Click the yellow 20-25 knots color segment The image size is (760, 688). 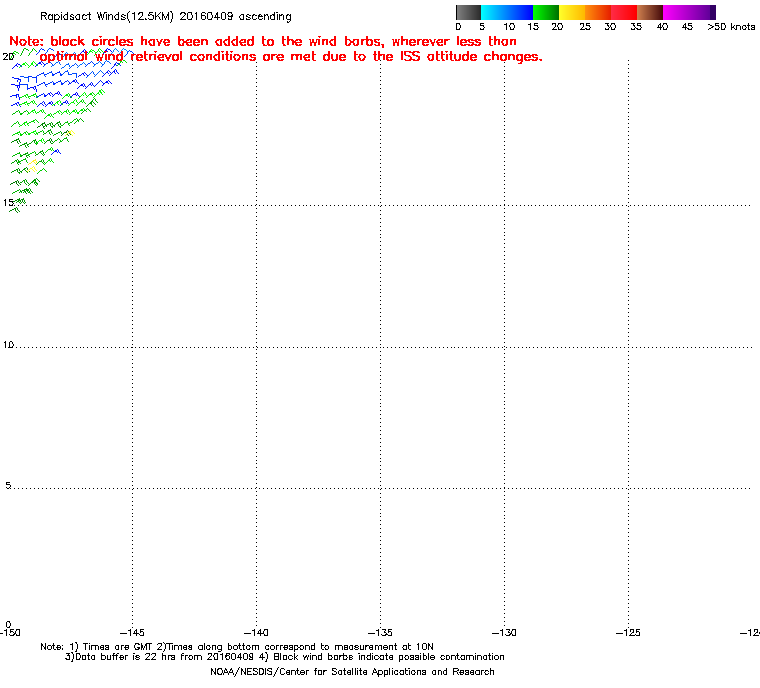(x=572, y=12)
